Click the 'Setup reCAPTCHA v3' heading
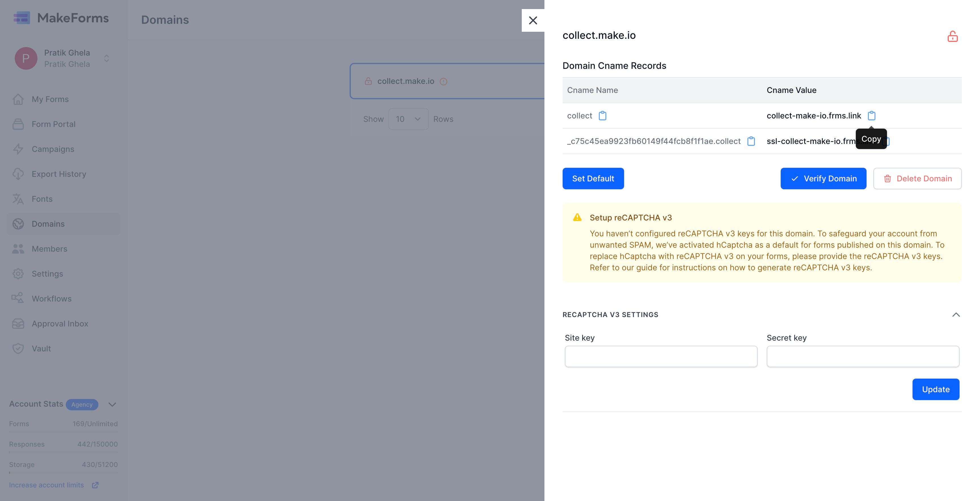Image resolution: width=980 pixels, height=501 pixels. [630, 217]
